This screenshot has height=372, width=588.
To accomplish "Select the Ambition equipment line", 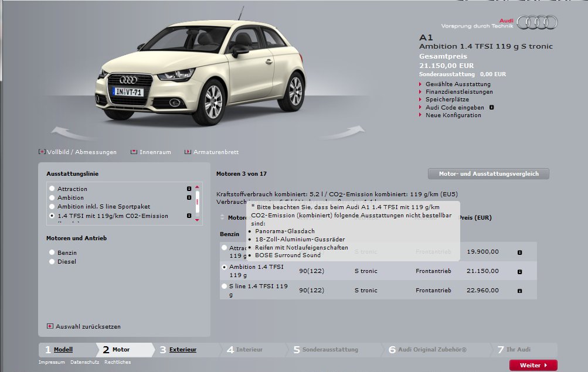I will pos(52,197).
